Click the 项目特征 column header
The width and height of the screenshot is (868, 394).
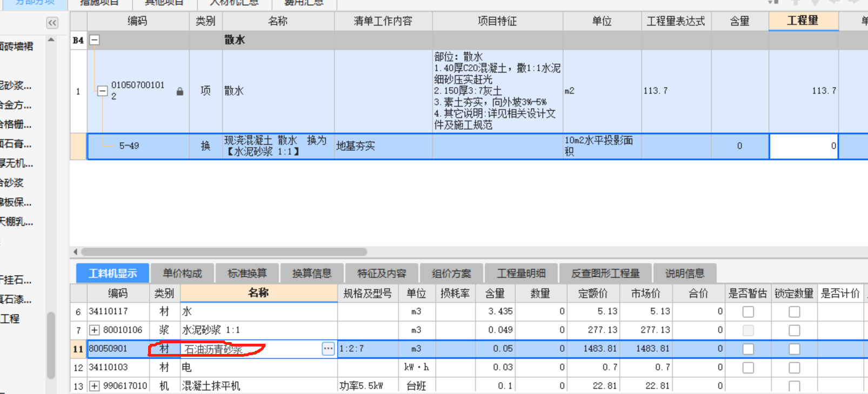[497, 21]
